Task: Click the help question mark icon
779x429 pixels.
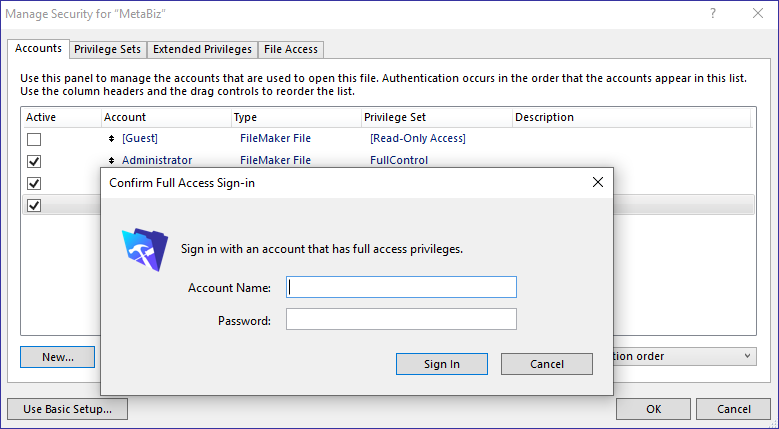Action: pyautogui.click(x=713, y=13)
